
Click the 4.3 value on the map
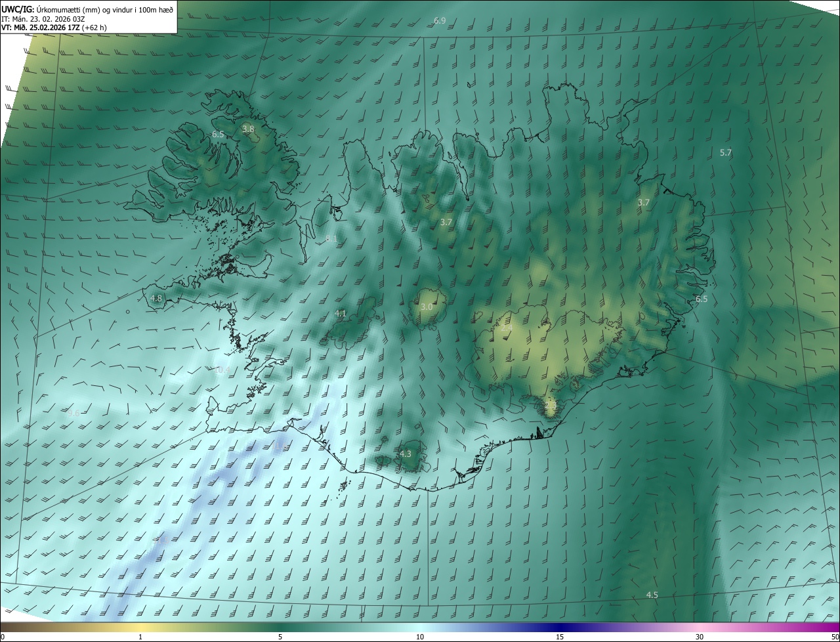[x=406, y=454]
